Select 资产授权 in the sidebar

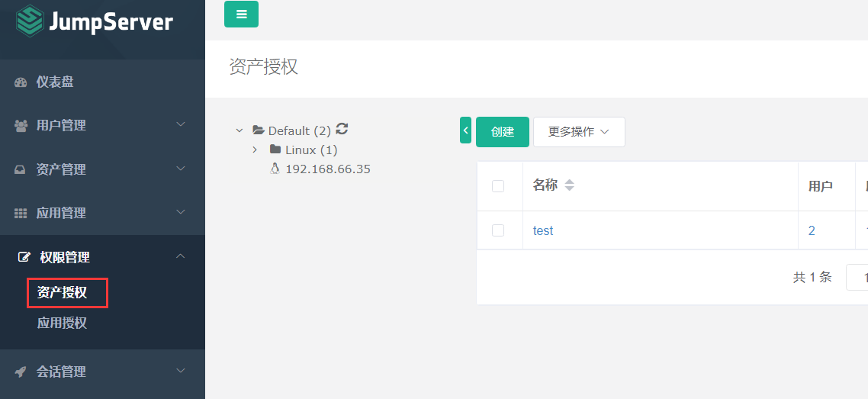click(62, 292)
